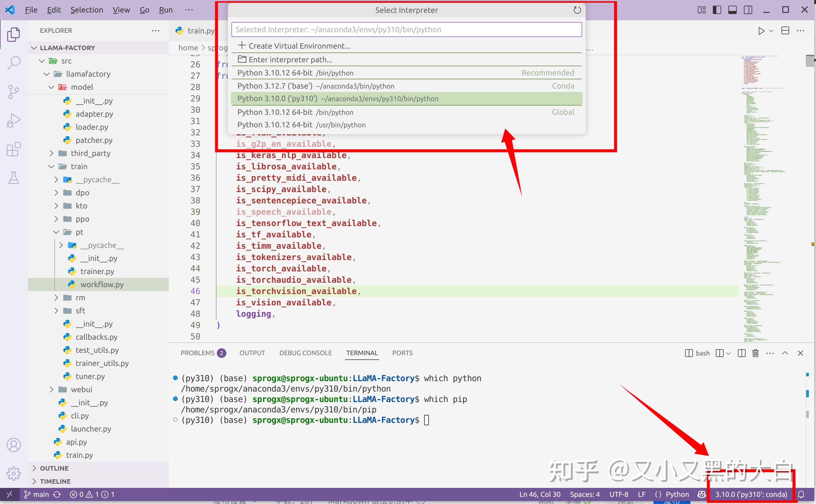The height and width of the screenshot is (504, 816).
Task: Refresh the interpreter list
Action: [x=577, y=10]
